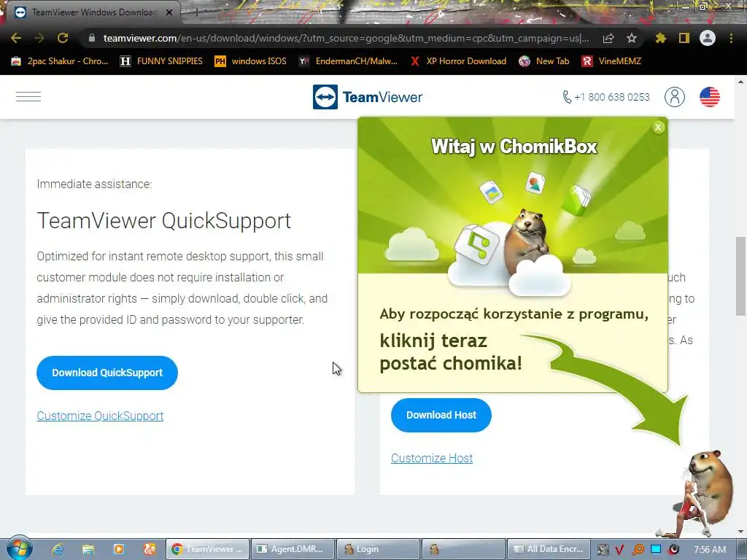Screen dimensions: 747x560
Task: Click the browser back arrow
Action: tap(16, 38)
